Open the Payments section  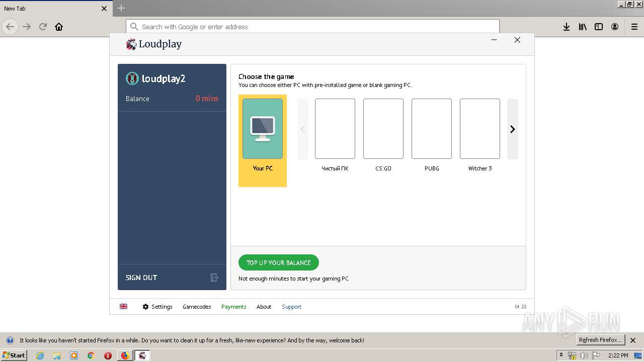point(234,307)
